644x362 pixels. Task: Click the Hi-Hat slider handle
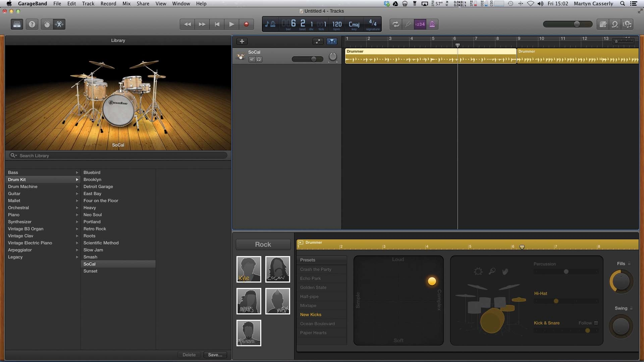(556, 301)
